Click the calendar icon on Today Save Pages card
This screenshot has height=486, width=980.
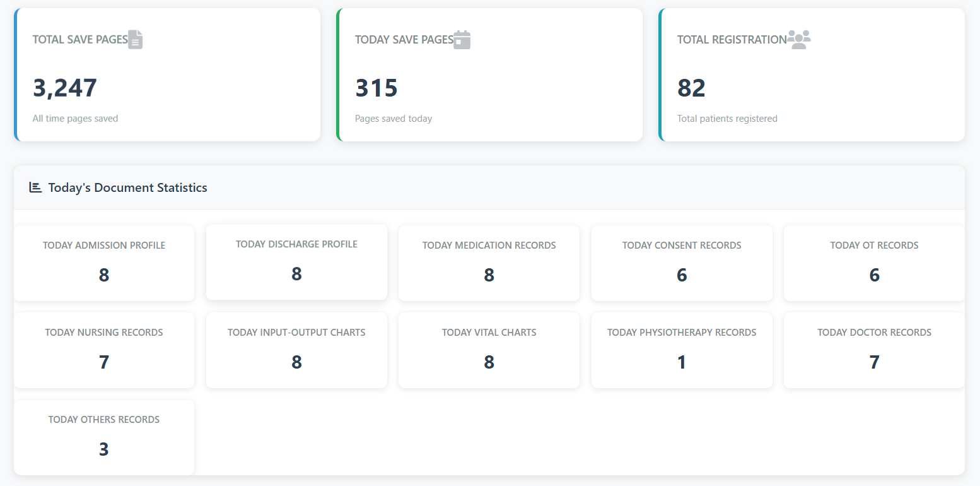[463, 39]
